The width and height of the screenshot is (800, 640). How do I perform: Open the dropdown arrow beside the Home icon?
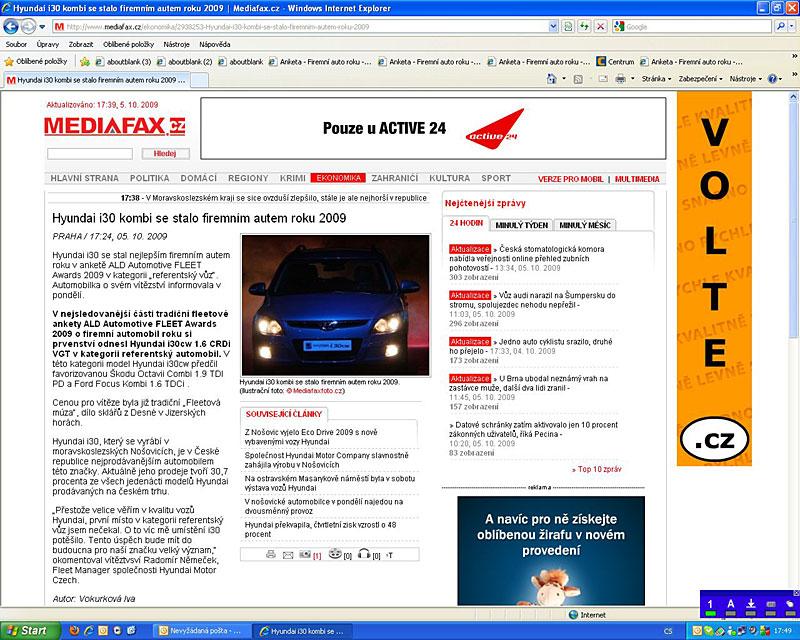(x=564, y=79)
